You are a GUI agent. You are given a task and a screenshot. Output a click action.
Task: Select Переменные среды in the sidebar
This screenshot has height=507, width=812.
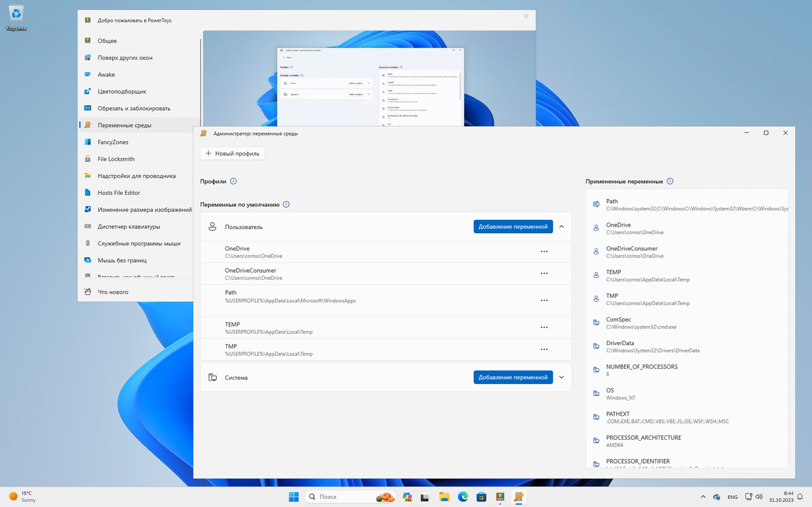click(x=139, y=125)
